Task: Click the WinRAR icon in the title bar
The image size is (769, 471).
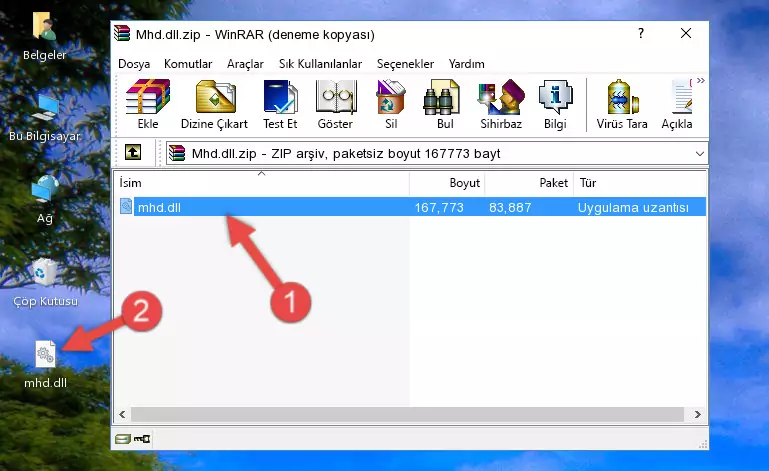Action: pos(122,33)
